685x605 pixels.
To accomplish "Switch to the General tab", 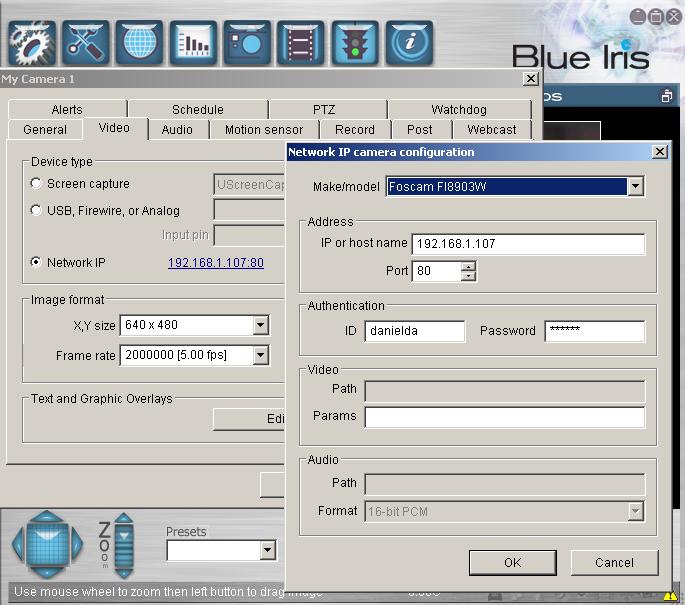I will point(45,130).
